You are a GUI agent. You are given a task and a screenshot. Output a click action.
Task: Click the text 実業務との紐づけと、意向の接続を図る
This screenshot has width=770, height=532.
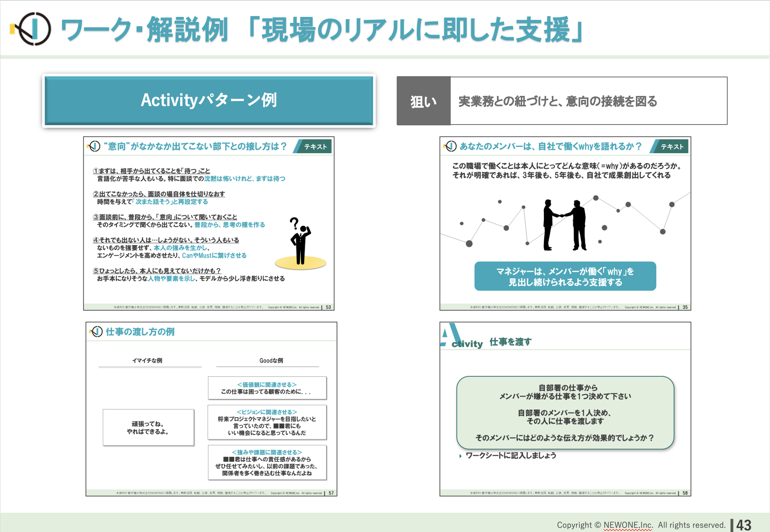[x=558, y=101]
